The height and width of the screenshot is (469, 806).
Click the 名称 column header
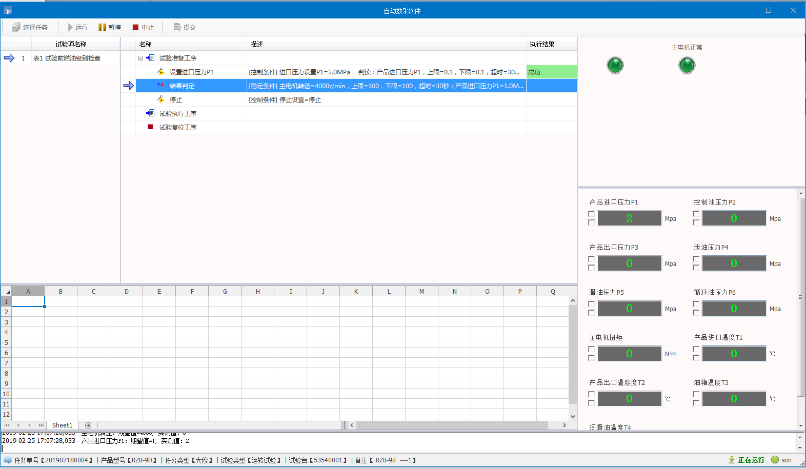coord(191,44)
